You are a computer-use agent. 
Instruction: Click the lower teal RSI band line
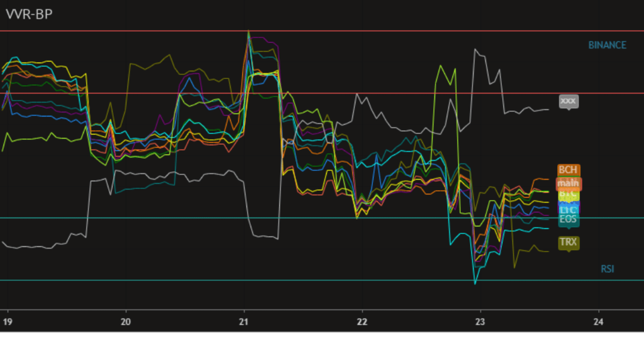302,278
